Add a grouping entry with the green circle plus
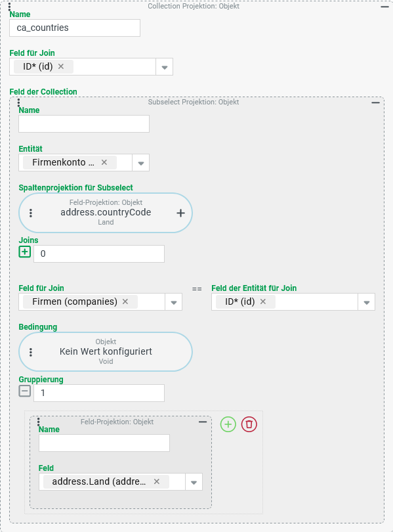The image size is (393, 532). pos(228,424)
